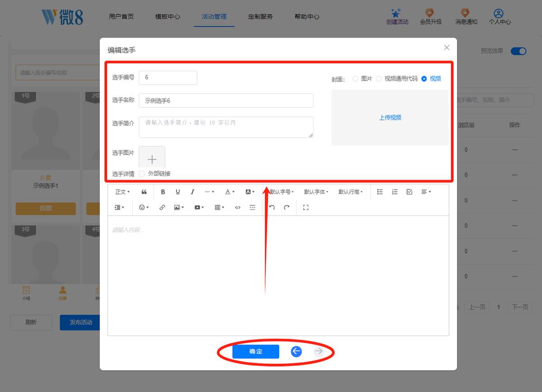This screenshot has width=542, height=392.
Task: Open the 默认字号 font size dropdown
Action: pyautogui.click(x=282, y=192)
